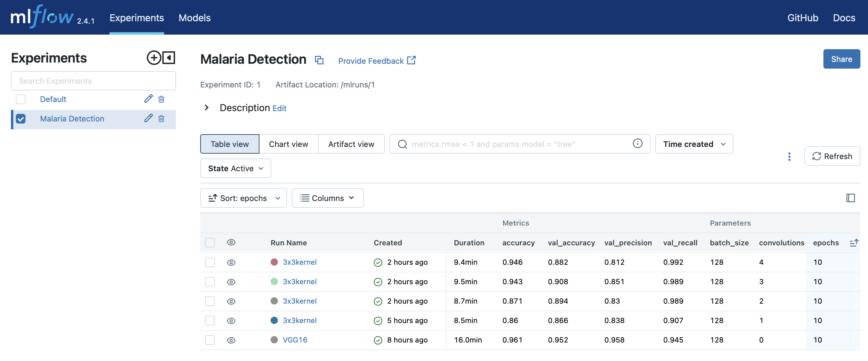Open search filter help info icon
Viewport: 868px width, 361px height.
click(x=637, y=144)
